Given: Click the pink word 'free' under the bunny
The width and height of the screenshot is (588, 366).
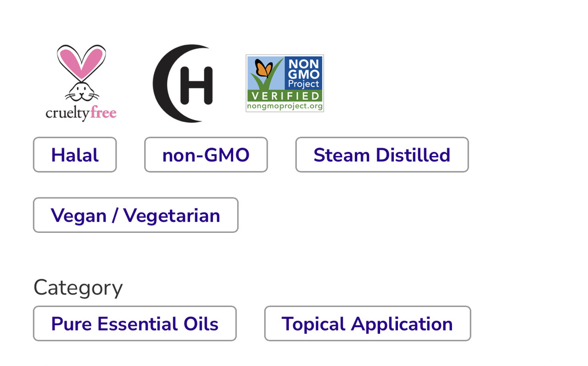Looking at the screenshot, I should point(103,112).
